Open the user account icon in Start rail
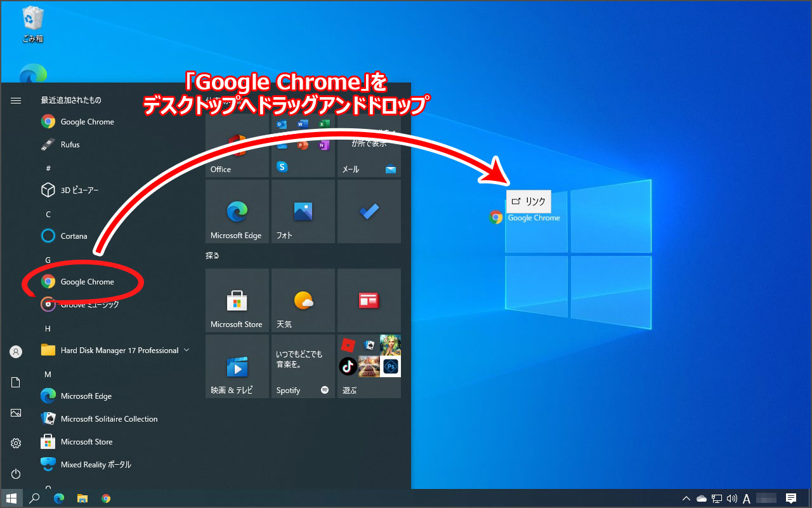 click(16, 352)
